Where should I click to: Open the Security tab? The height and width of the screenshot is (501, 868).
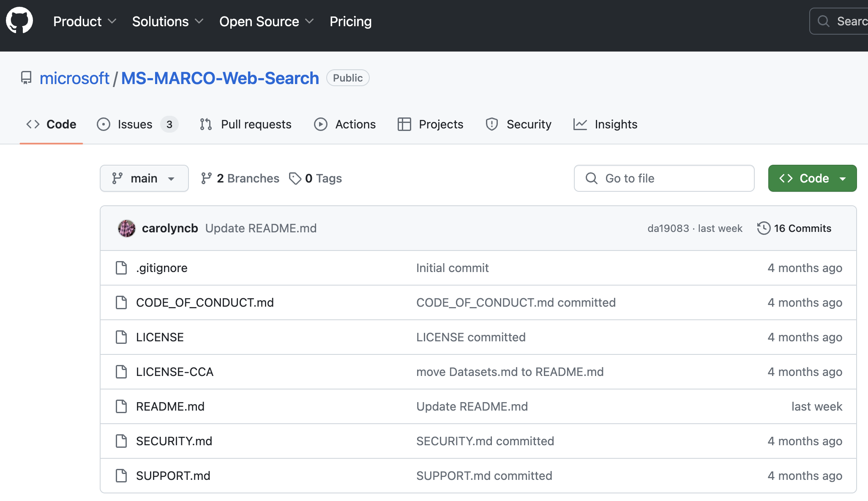529,124
